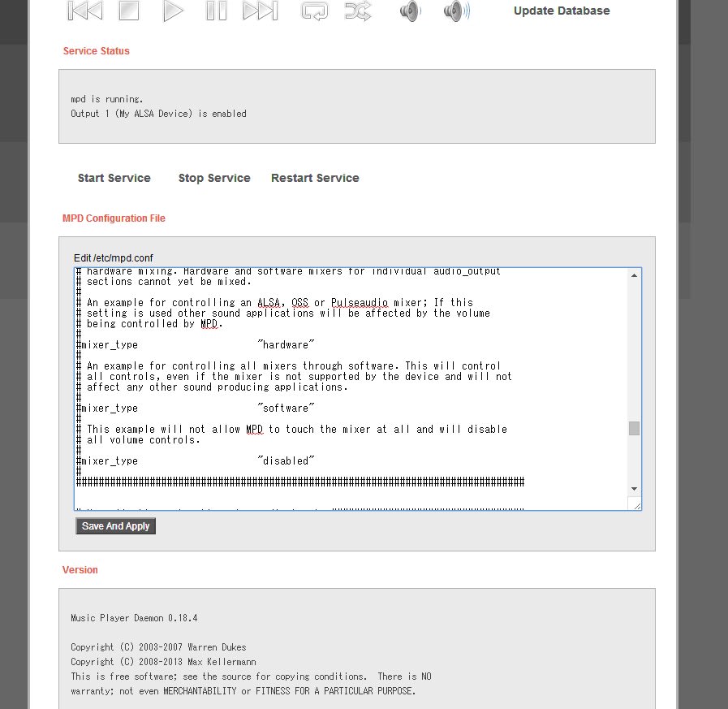Start playback with the Play icon
This screenshot has height=709, width=728.
173,11
